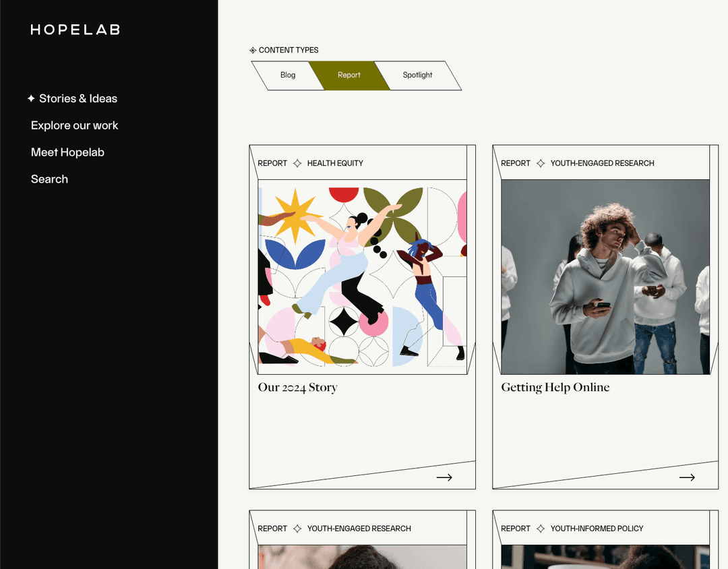This screenshot has width=728, height=569.
Task: Click the colorful dancers illustration thumbnail
Action: coord(362,276)
